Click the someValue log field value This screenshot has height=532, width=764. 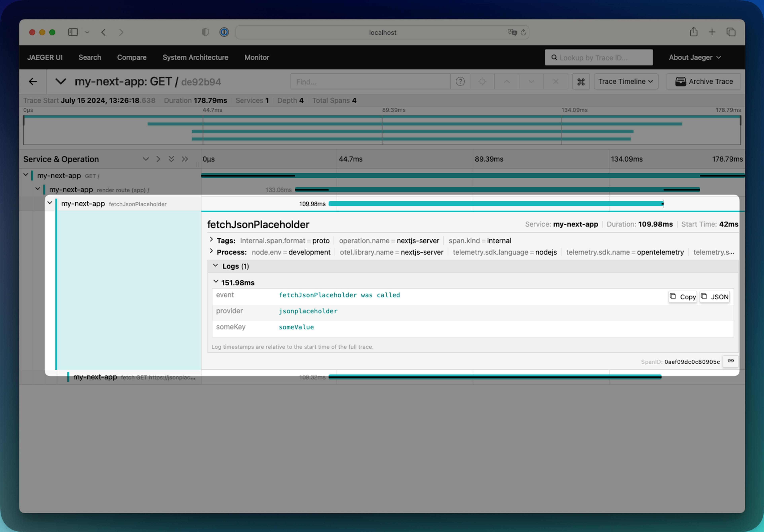click(x=296, y=327)
